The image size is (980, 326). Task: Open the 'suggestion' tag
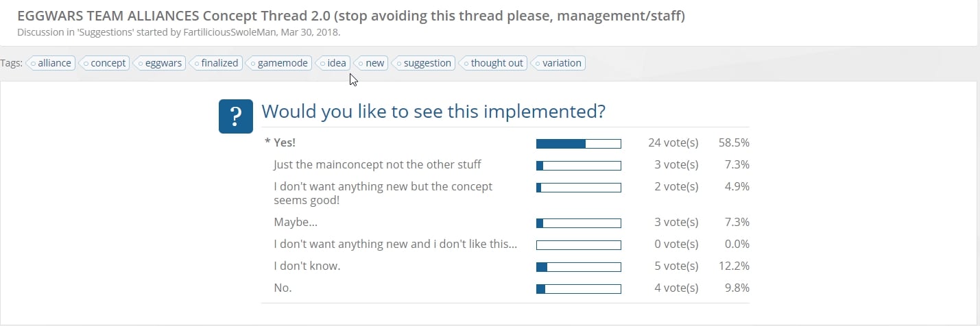click(423, 63)
